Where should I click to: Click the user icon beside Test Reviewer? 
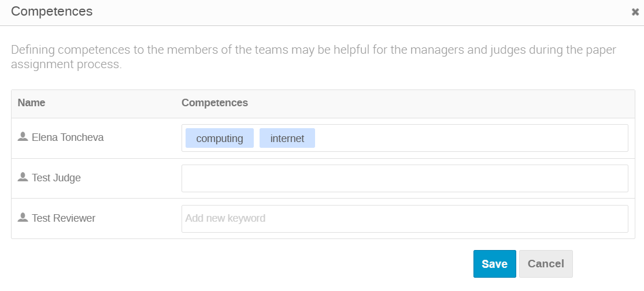(x=23, y=217)
